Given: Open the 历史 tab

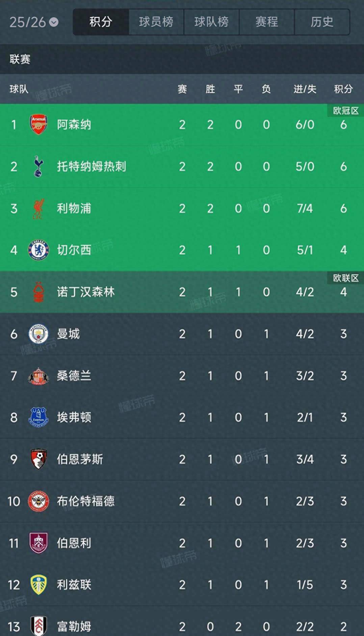Looking at the screenshot, I should pos(322,22).
